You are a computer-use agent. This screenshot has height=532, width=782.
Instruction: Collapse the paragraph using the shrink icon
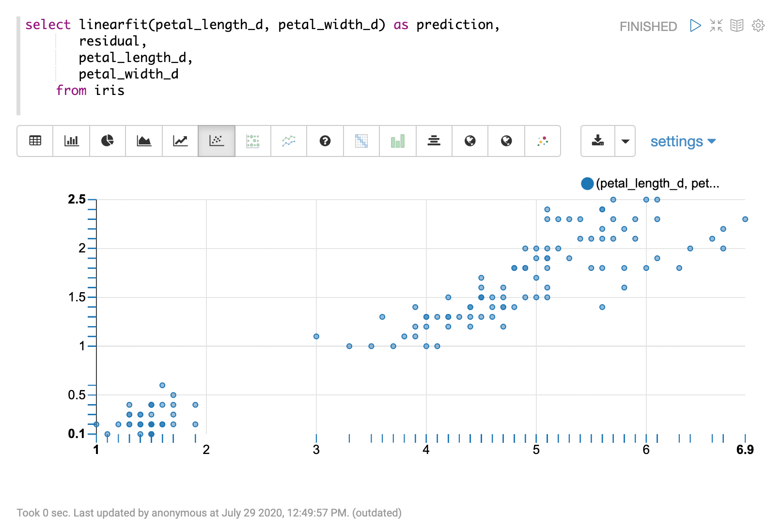(x=716, y=26)
